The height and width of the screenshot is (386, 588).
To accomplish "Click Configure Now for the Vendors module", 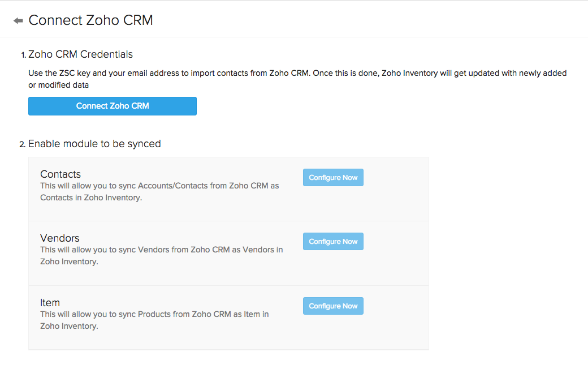I will click(x=333, y=241).
